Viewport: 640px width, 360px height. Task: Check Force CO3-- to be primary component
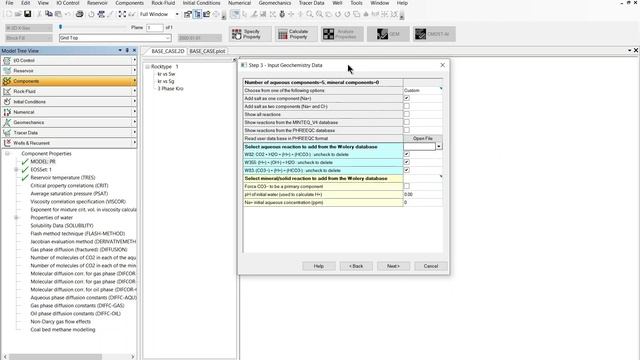coord(407,186)
